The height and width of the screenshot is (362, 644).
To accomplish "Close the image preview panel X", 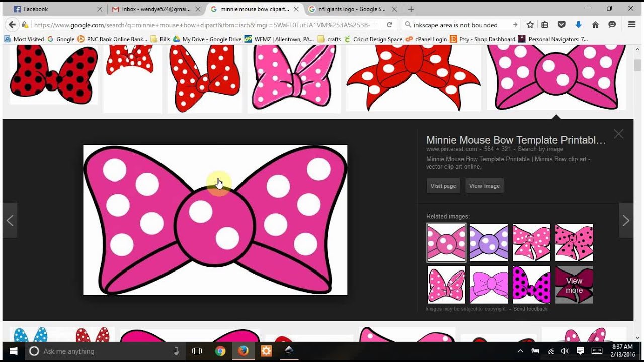I will (x=619, y=134).
